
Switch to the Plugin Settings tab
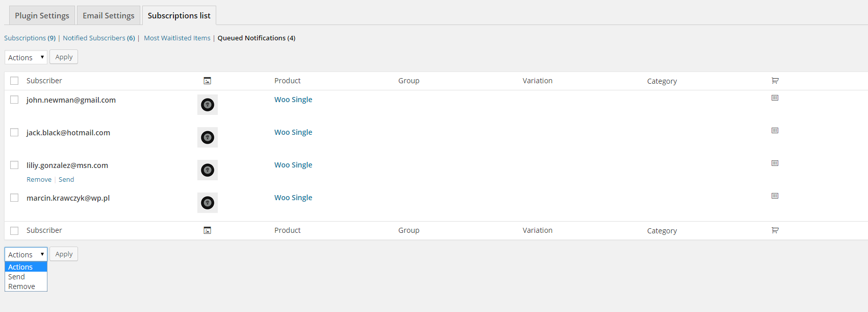42,15
